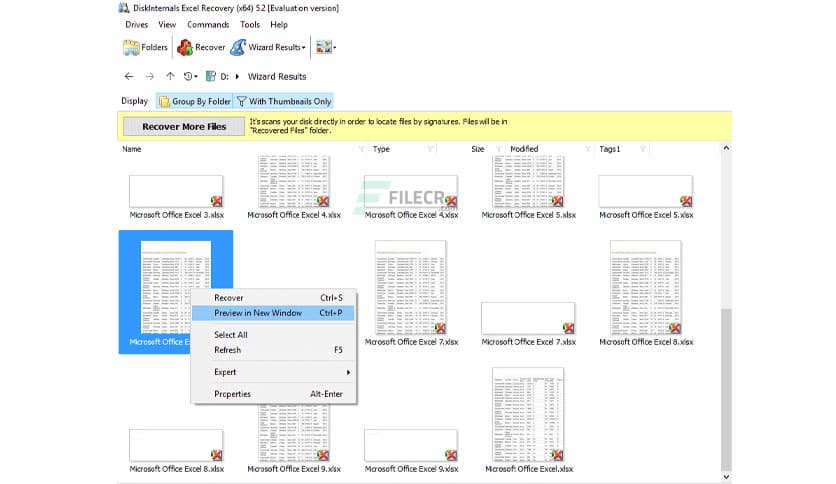Sort by the Name column header
The width and height of the screenshot is (836, 484).
click(132, 149)
